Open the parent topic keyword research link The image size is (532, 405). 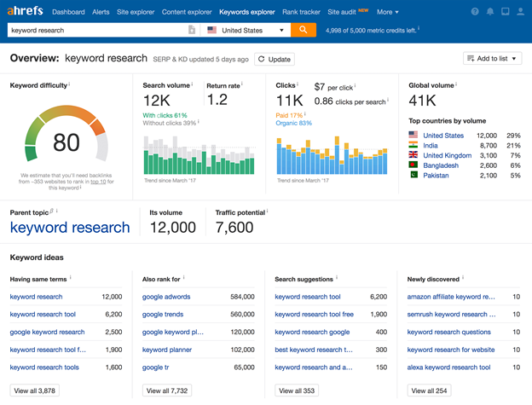[x=70, y=228]
